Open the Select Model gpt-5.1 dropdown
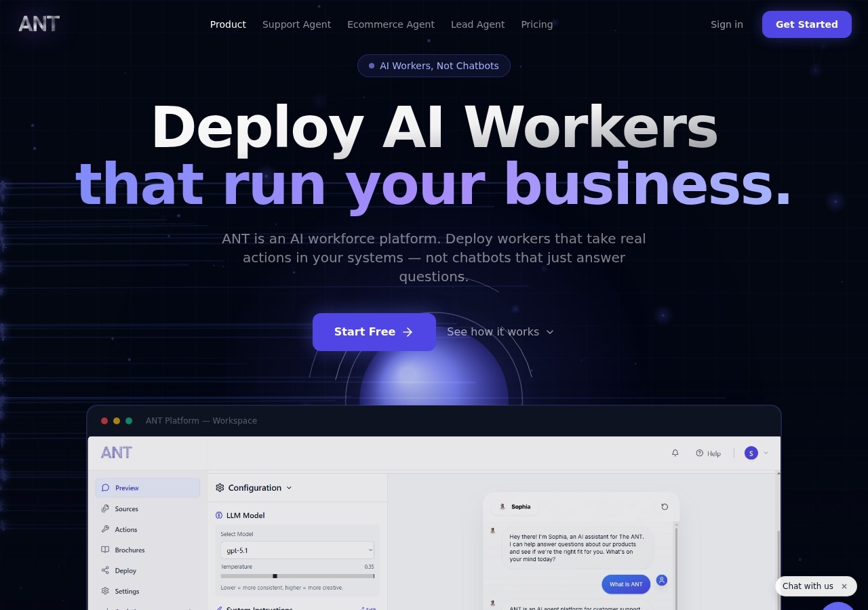Viewport: 868px width, 610px height. click(x=297, y=550)
